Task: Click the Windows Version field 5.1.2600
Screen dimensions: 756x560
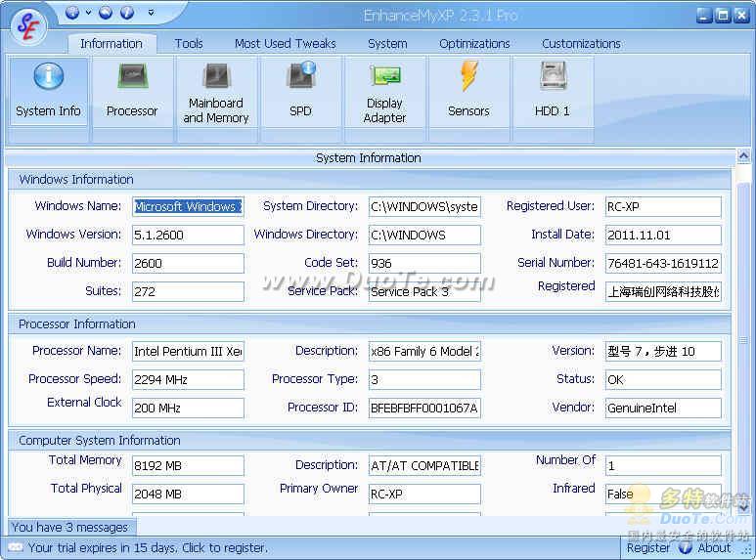Action: (188, 236)
